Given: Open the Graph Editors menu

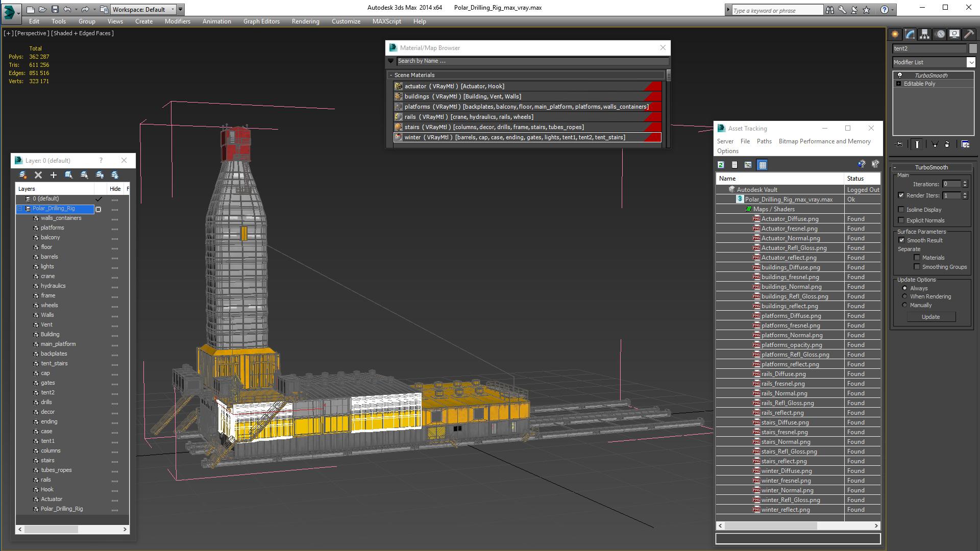Looking at the screenshot, I should (x=261, y=21).
